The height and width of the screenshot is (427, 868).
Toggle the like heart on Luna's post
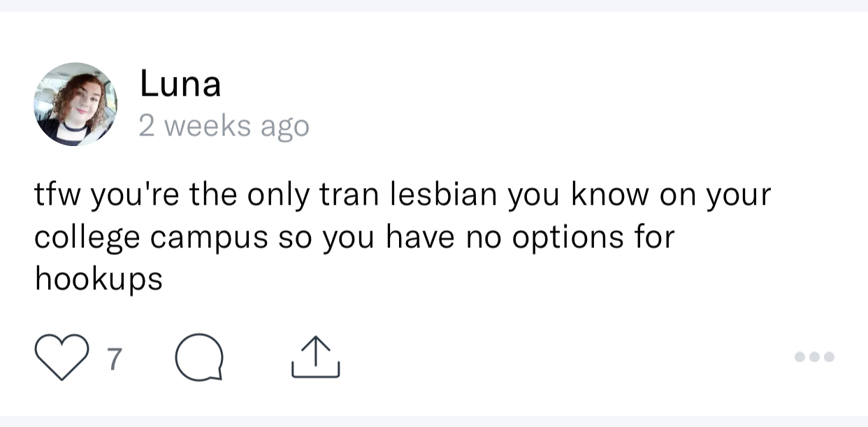pos(62,357)
